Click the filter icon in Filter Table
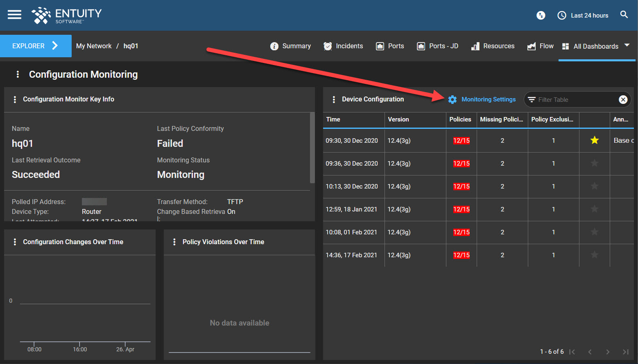This screenshot has width=638, height=364. 532,99
